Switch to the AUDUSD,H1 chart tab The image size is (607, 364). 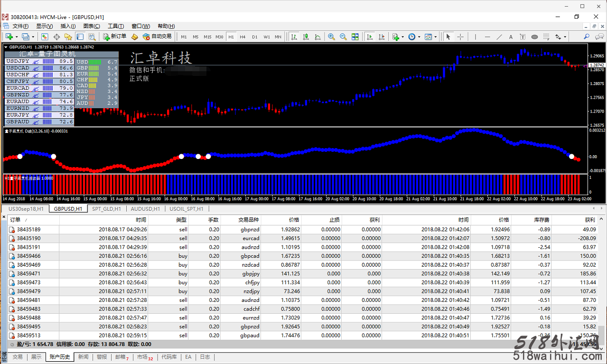(145, 209)
